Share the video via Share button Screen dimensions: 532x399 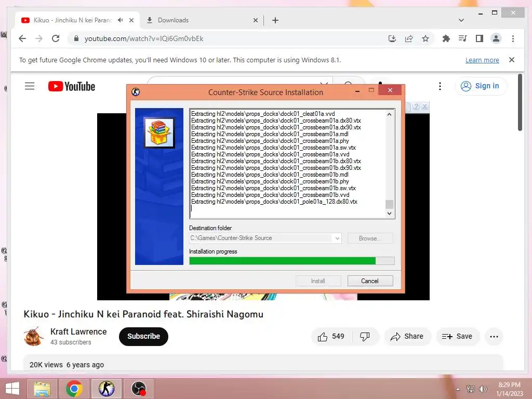pos(407,337)
